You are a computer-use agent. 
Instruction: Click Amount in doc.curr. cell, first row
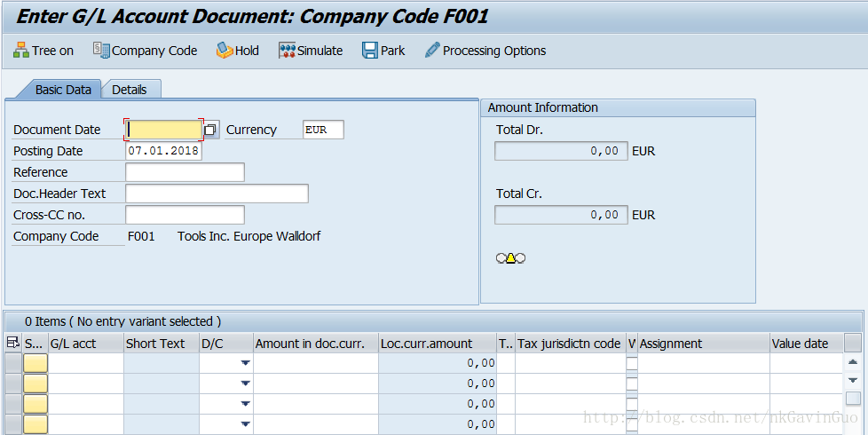pyautogui.click(x=316, y=363)
